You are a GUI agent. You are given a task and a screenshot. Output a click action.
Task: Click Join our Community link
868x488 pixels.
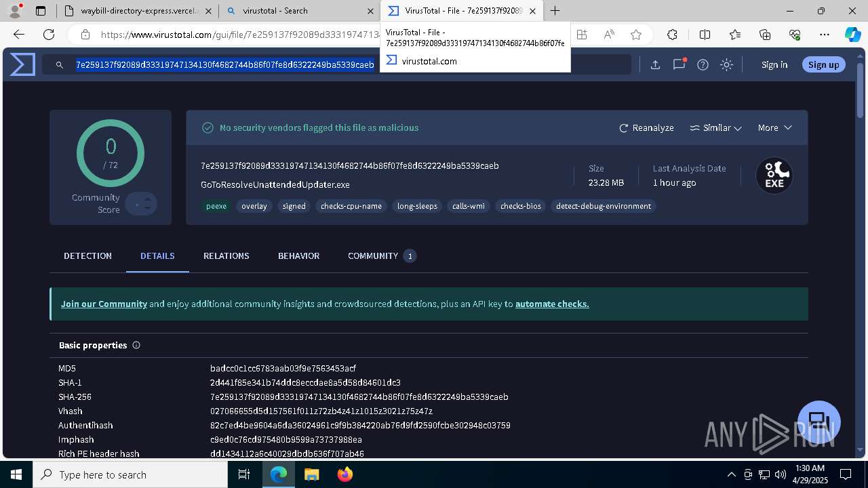104,304
